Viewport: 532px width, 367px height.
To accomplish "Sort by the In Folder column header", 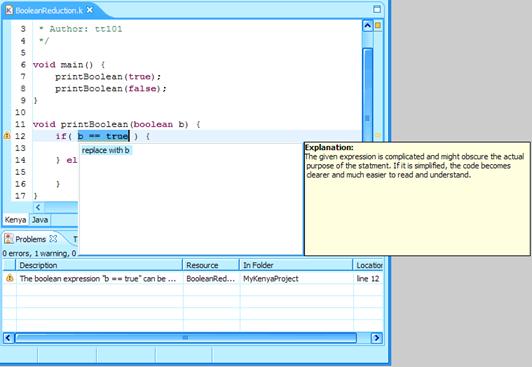I will [296, 265].
